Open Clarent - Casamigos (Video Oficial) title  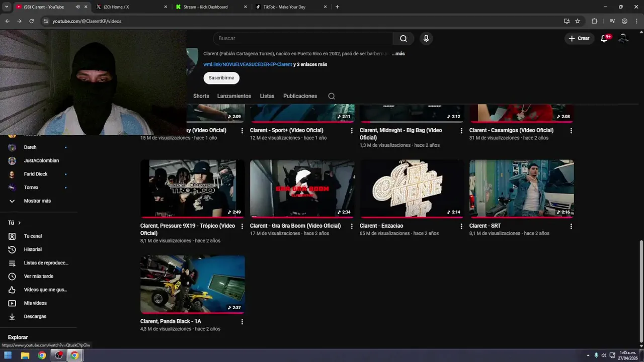coord(511,130)
